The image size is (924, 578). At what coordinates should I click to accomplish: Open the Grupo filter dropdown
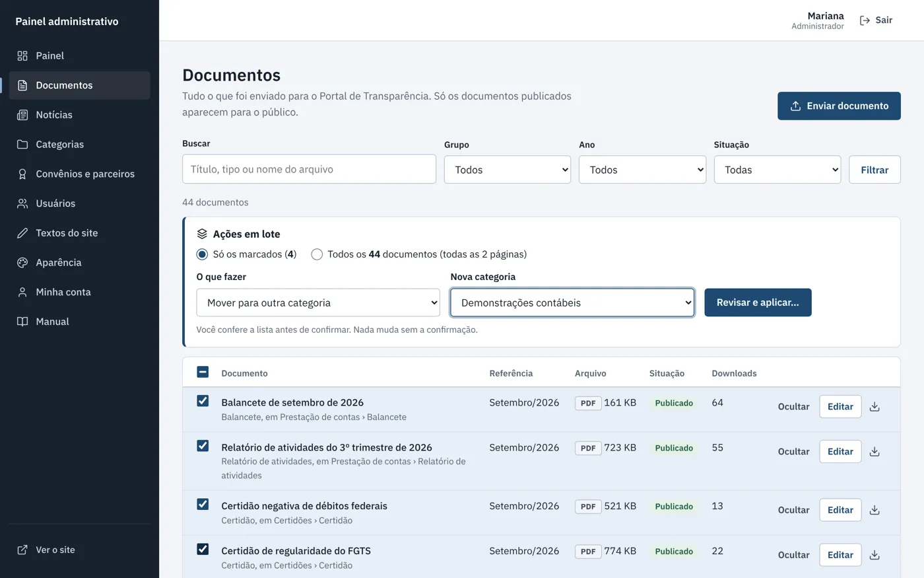pyautogui.click(x=507, y=170)
